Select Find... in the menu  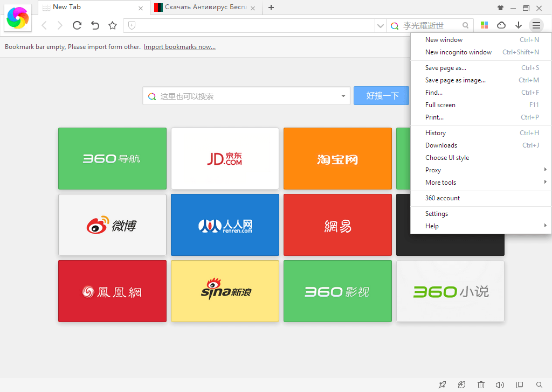coord(481,93)
